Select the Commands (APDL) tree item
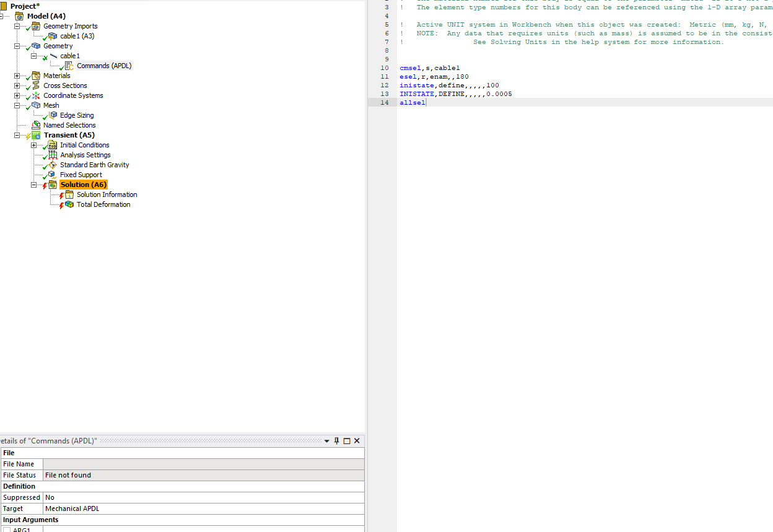Screen dimensions: 773x532 tap(104, 66)
